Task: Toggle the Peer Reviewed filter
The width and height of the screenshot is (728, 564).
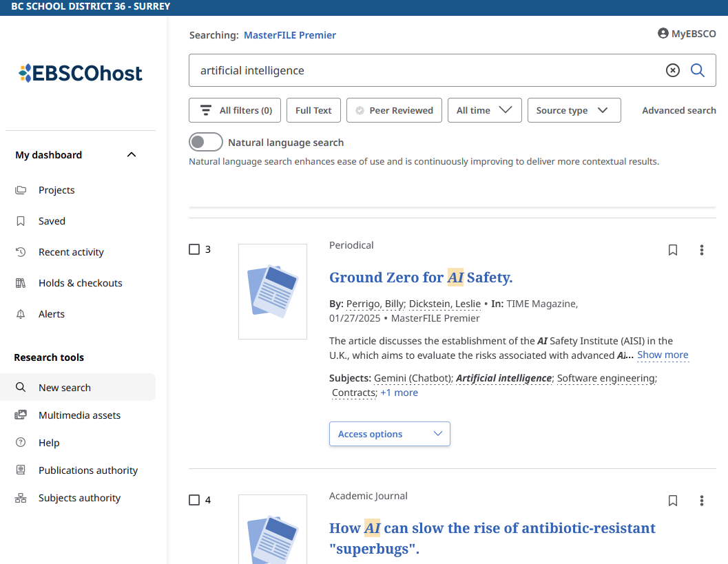Action: (x=394, y=110)
